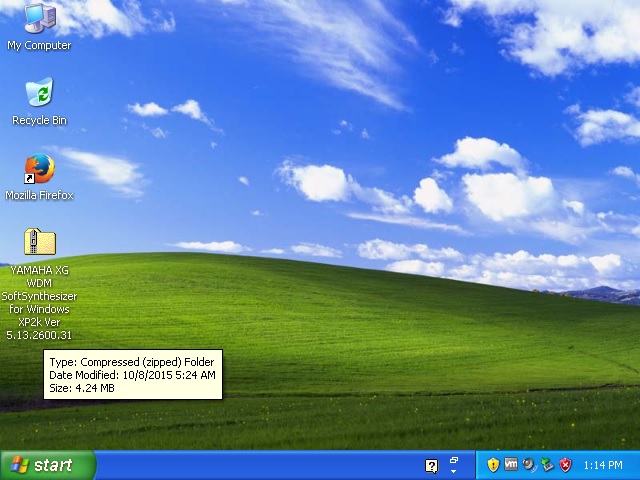The image size is (640, 480).
Task: Click the language bar restore icon
Action: pyautogui.click(x=454, y=460)
